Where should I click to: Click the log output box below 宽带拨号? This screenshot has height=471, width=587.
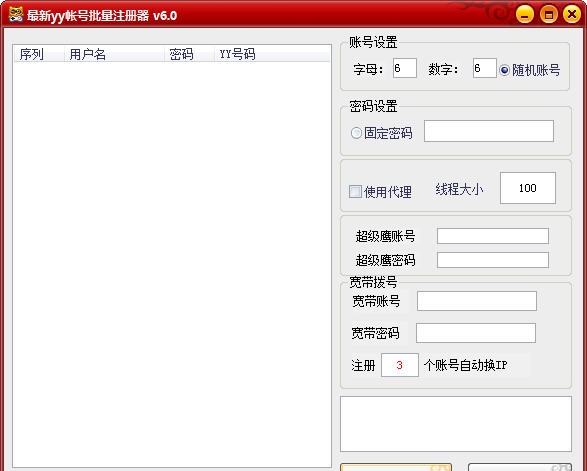pos(456,424)
